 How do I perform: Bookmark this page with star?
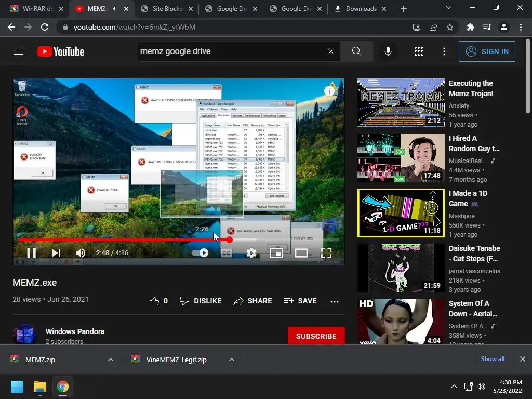[x=450, y=27]
